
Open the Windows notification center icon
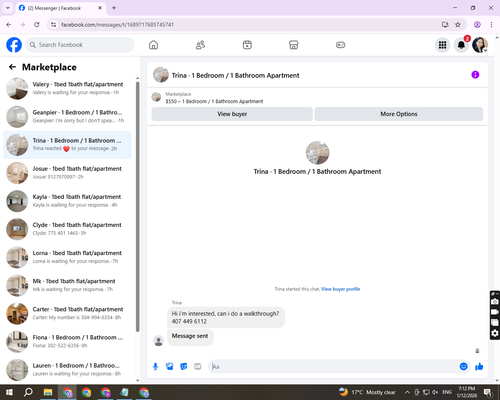tap(489, 393)
